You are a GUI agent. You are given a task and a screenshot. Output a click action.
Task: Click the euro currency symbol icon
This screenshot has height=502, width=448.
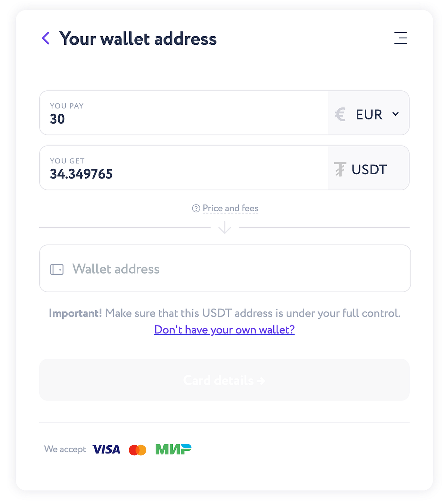click(339, 114)
